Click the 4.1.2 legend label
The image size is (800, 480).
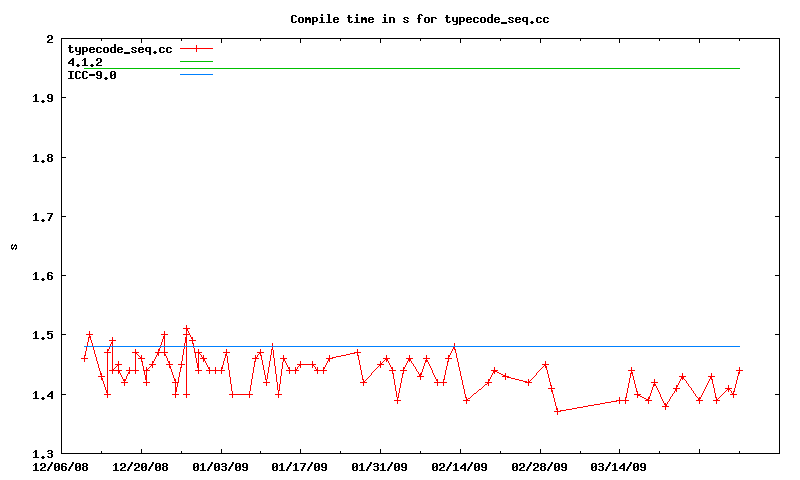click(85, 62)
